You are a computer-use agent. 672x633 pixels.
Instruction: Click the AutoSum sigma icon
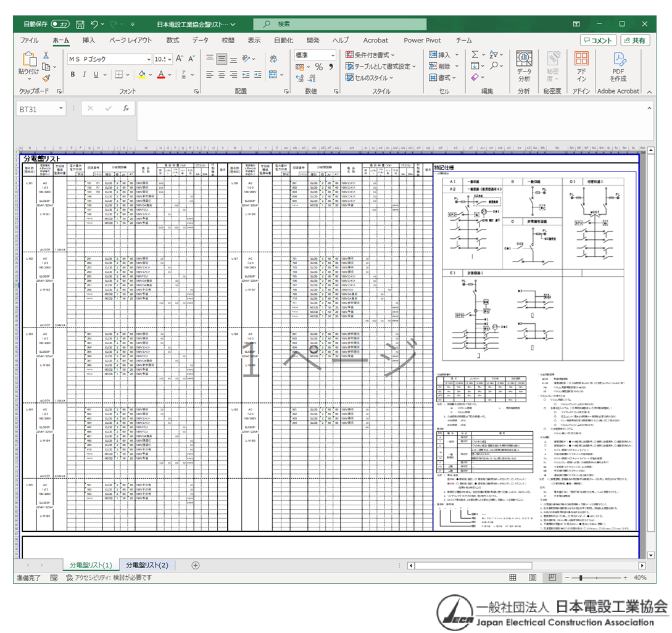(x=475, y=55)
